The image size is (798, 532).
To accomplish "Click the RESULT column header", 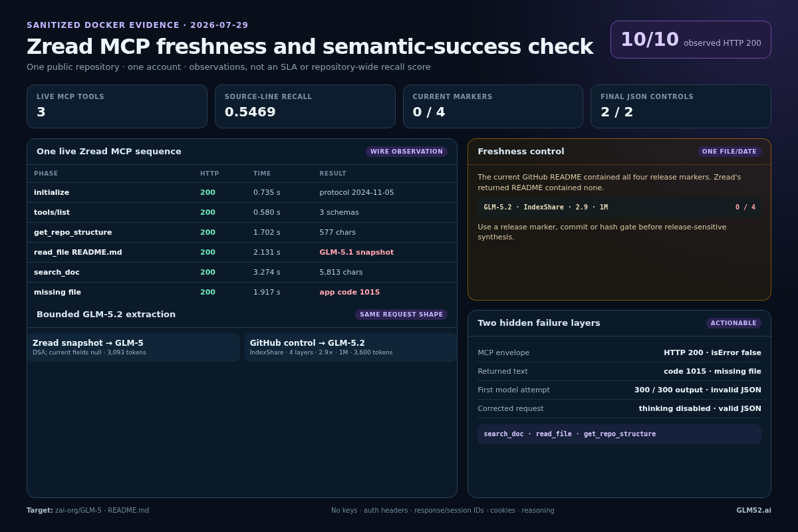I will point(333,174).
